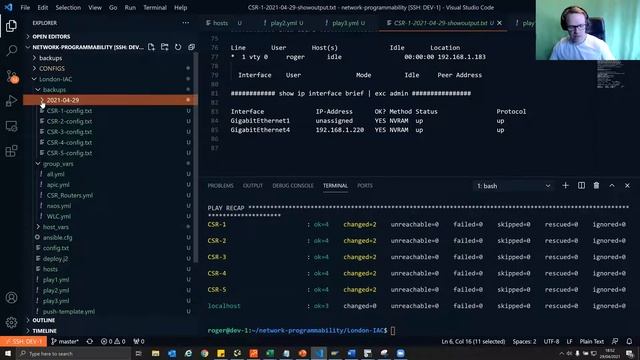The image size is (640, 360).
Task: Expand the Timeline section
Action: click(x=44, y=331)
